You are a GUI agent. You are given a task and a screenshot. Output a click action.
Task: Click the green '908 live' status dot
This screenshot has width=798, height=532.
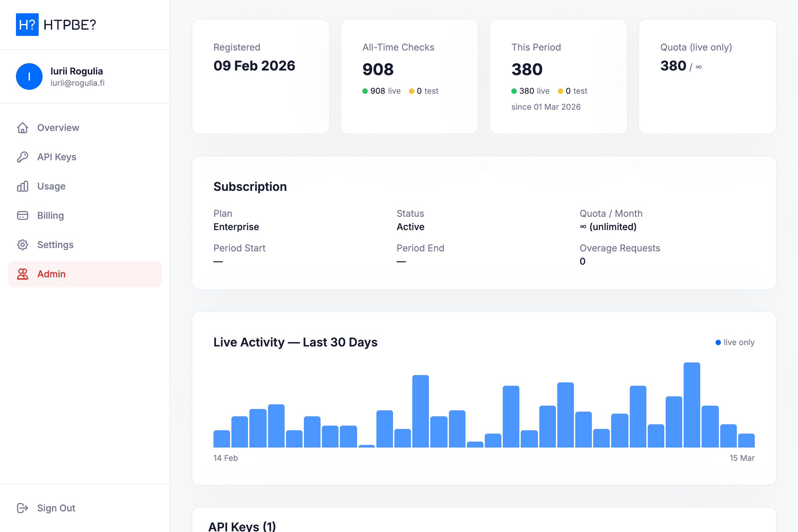[x=365, y=91]
